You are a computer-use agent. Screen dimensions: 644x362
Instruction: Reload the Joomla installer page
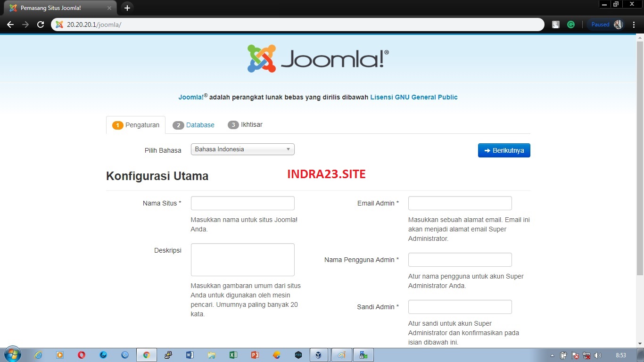[41, 25]
